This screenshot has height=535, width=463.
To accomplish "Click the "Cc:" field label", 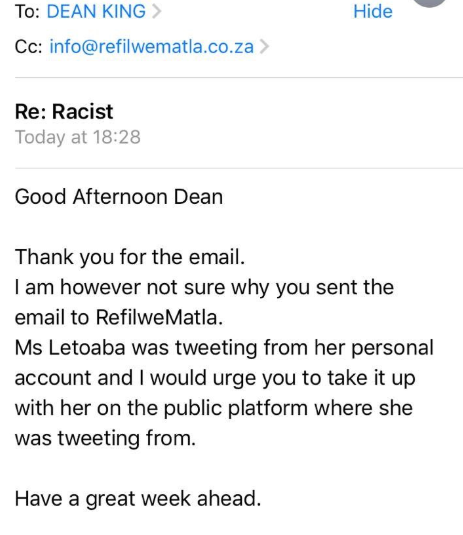I will (29, 46).
